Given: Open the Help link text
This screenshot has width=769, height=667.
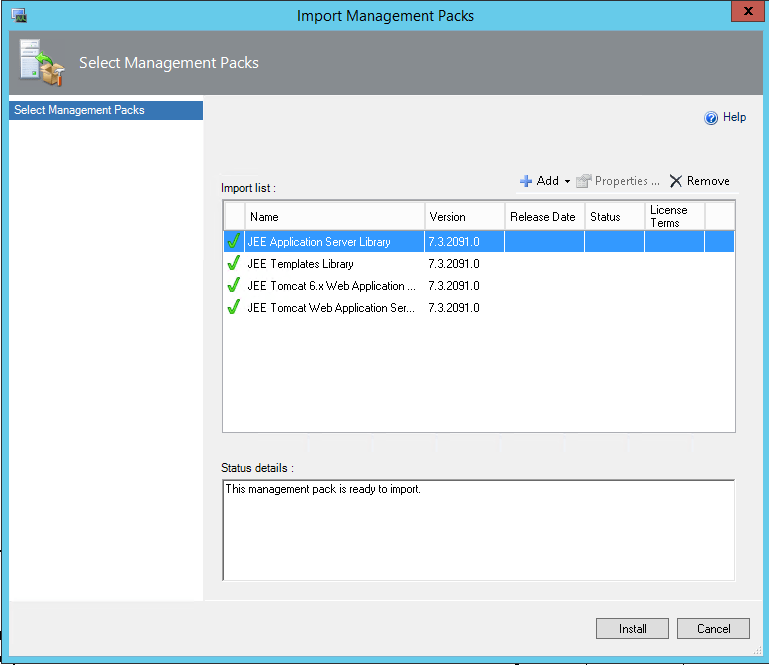Looking at the screenshot, I should [734, 117].
